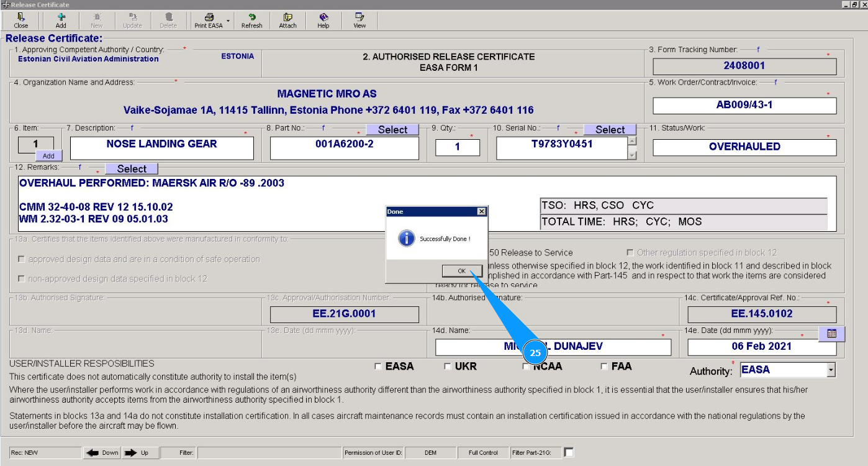Tick the EASA checkbox
Screen dimensions: 868x466
(378, 367)
